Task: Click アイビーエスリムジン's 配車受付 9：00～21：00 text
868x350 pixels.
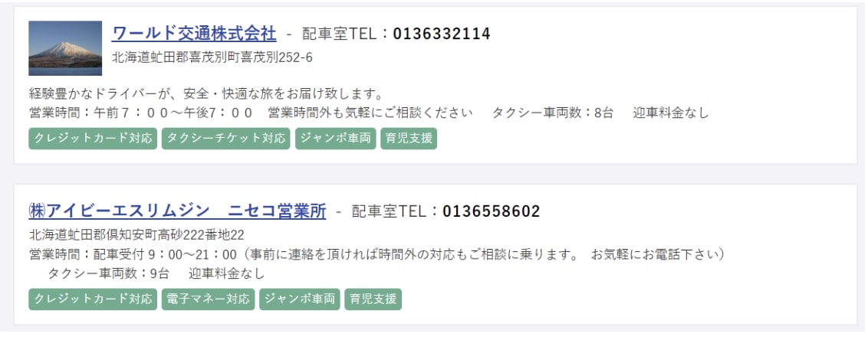Action: 164,255
